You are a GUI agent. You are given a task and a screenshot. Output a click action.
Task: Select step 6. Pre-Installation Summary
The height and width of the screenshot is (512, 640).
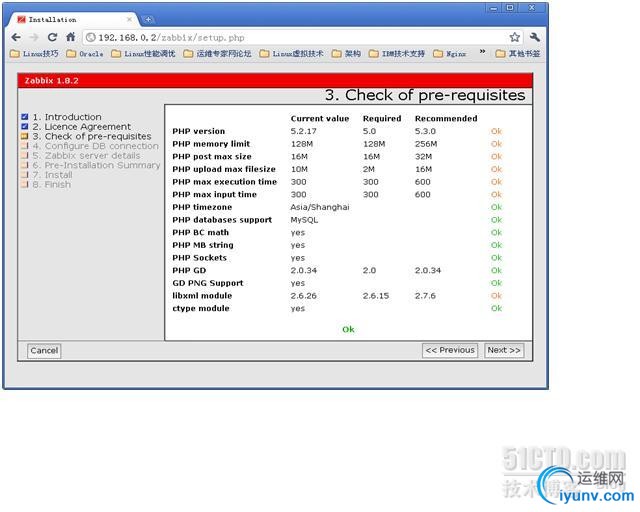coord(96,165)
